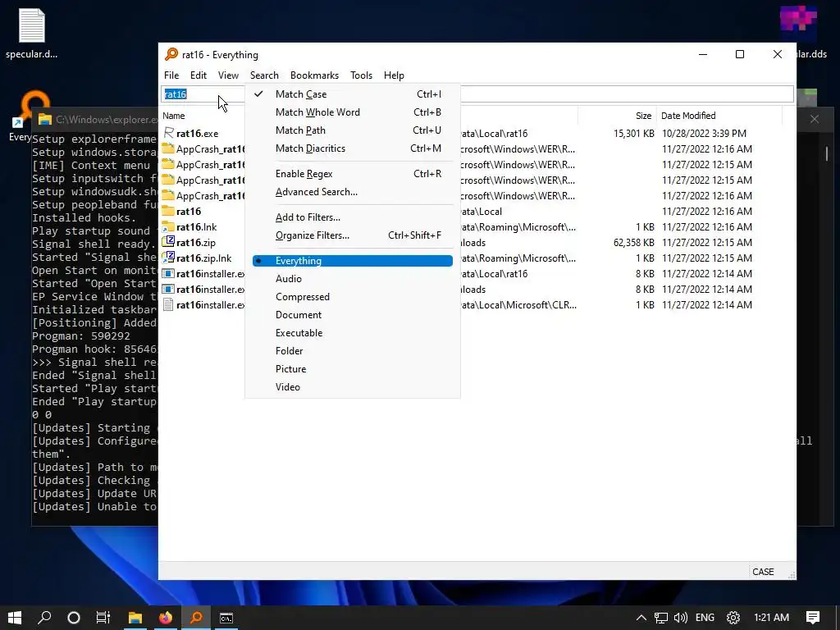Toggle the Match Case option
Screen dimensions: 840x630
pyautogui.click(x=353, y=94)
